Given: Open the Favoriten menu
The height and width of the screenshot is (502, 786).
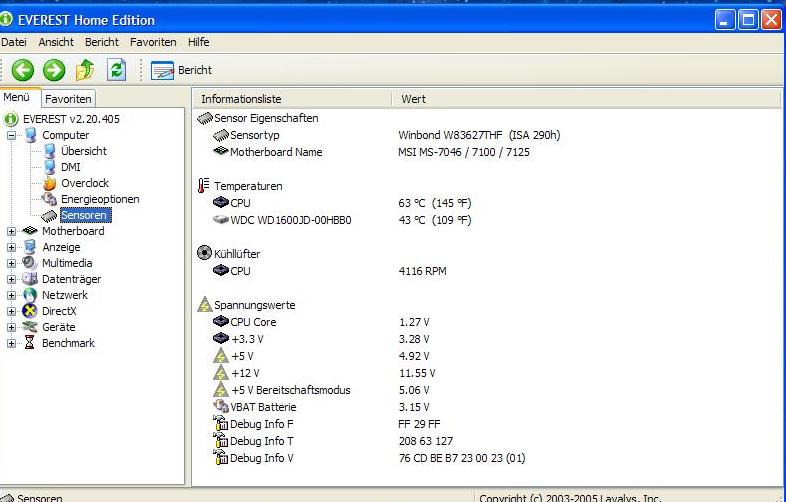Looking at the screenshot, I should 153,42.
